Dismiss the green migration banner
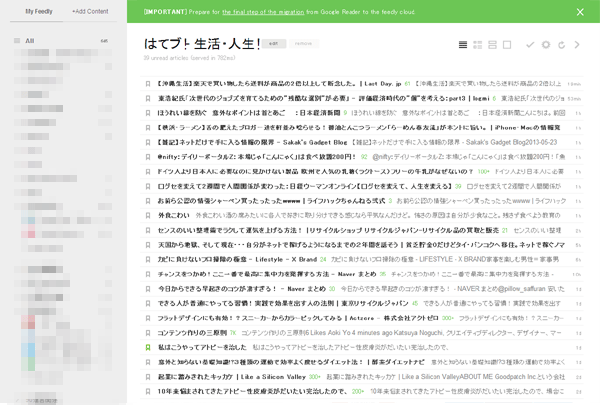This screenshot has width=600, height=405. [580, 12]
